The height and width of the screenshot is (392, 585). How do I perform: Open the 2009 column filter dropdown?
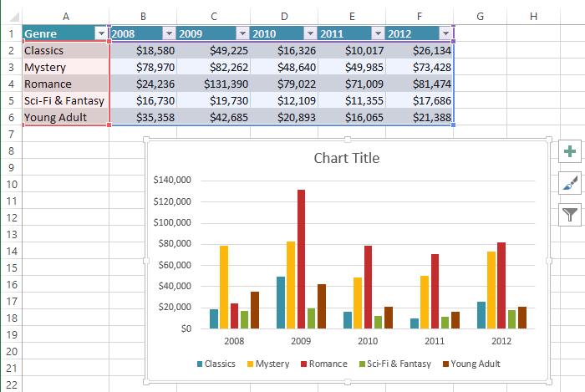[242, 33]
